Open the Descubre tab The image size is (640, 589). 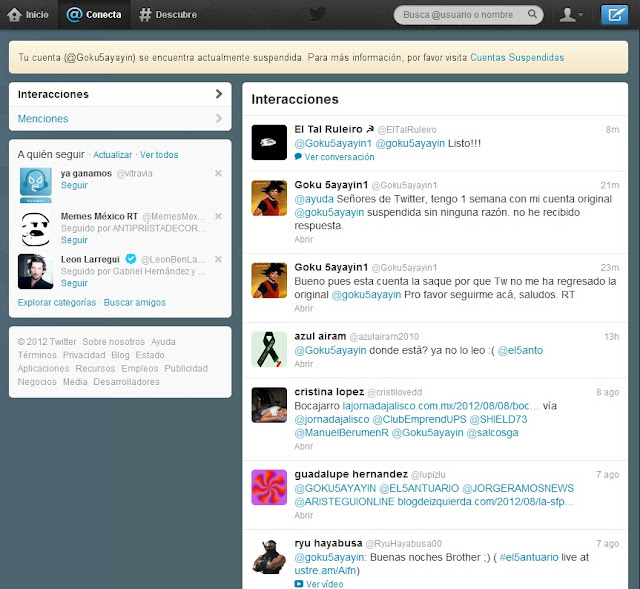tap(168, 15)
